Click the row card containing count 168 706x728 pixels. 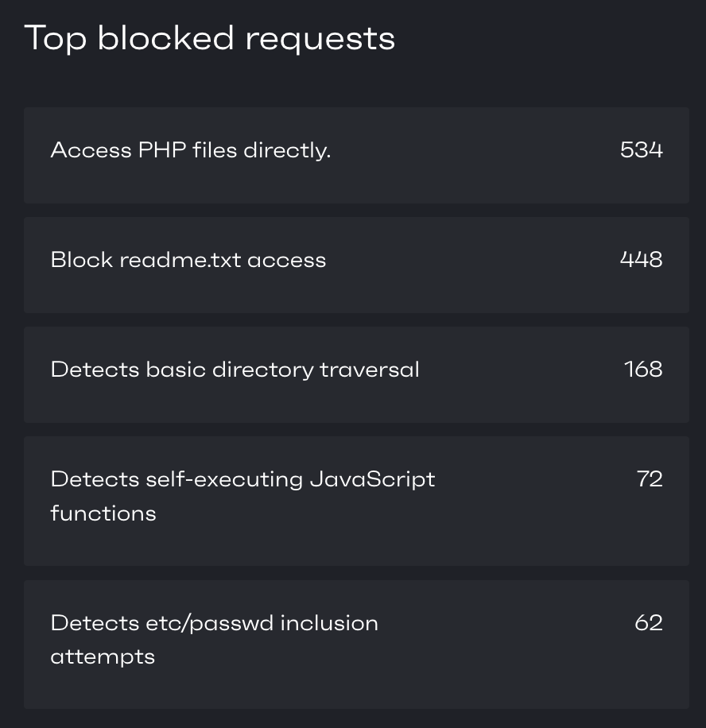pyautogui.click(x=356, y=374)
